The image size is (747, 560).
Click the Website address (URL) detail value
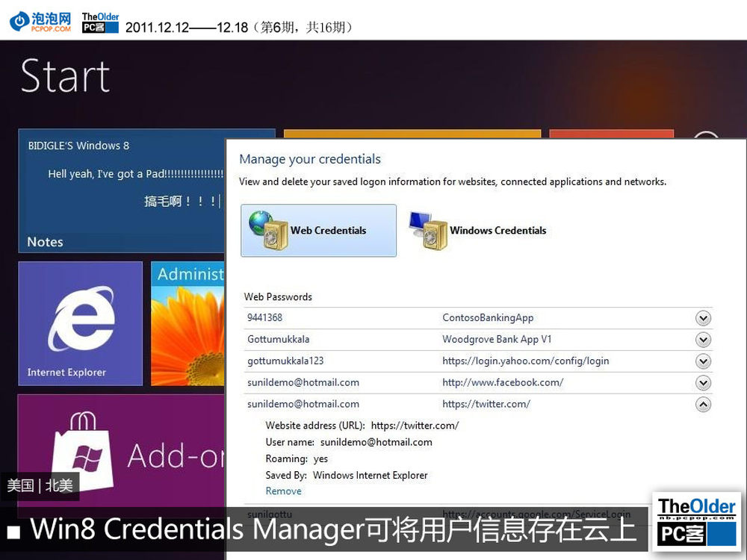[415, 426]
